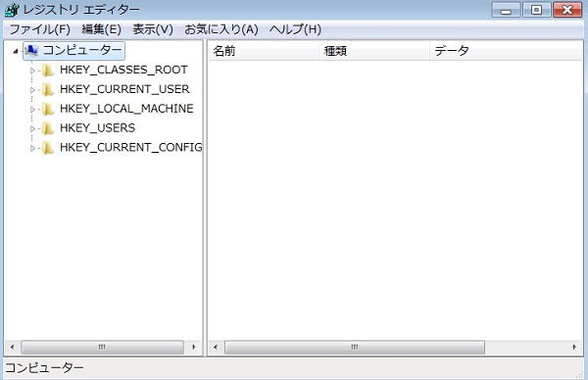Click the HKEY_LOCAL_MACHINE folder icon
588x380 pixels.
(48, 109)
